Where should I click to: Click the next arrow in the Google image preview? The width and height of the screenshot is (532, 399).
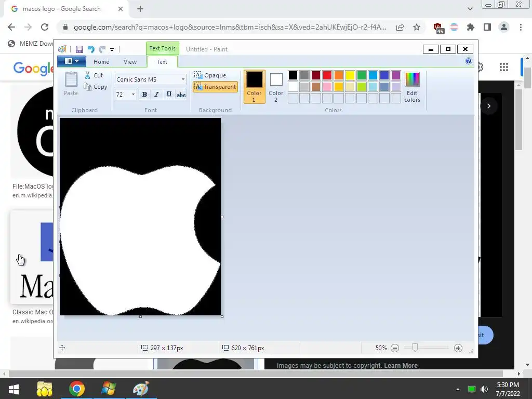[488, 106]
